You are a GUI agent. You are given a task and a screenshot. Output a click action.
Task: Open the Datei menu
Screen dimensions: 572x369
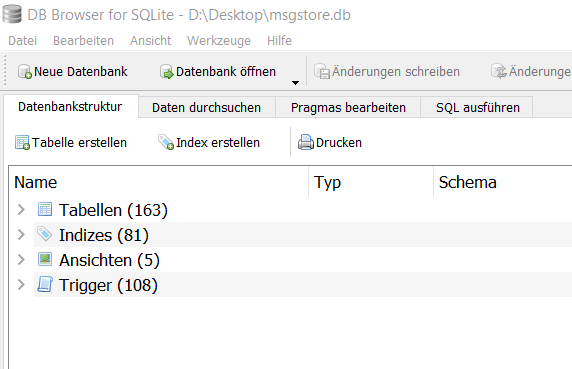click(x=23, y=40)
